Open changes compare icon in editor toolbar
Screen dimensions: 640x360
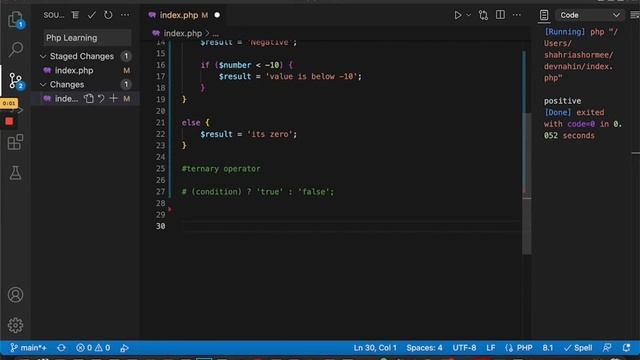[483, 15]
